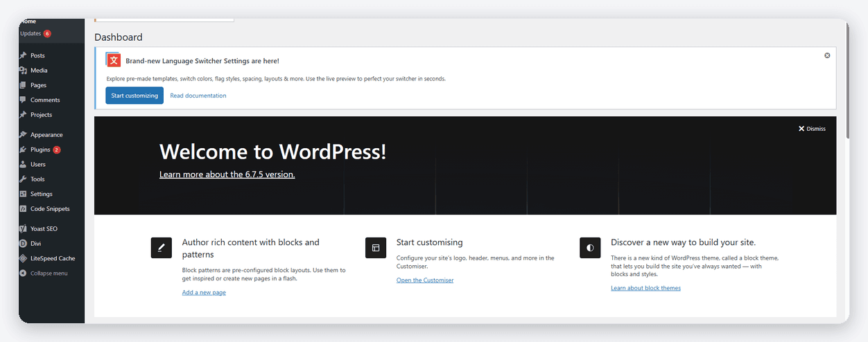
Task: Click Open the Customiser link
Action: [x=425, y=280]
